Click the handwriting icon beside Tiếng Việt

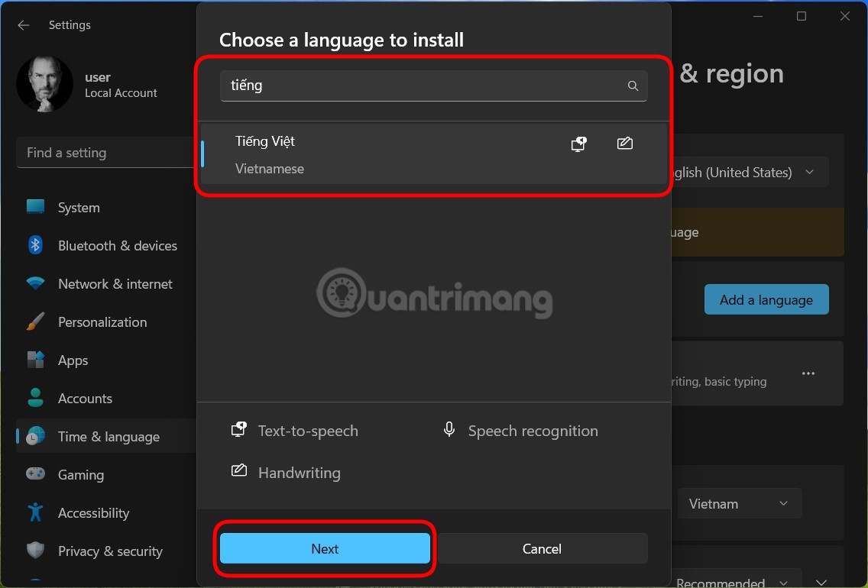(624, 143)
